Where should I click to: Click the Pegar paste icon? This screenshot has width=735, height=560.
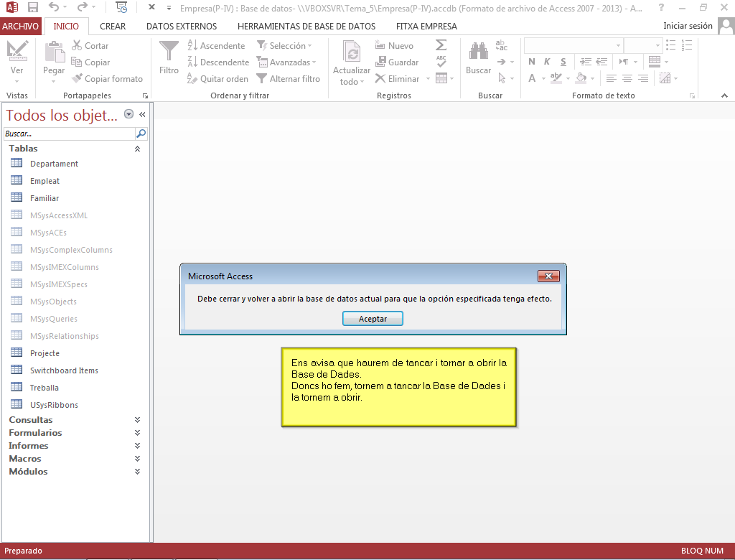pos(54,52)
